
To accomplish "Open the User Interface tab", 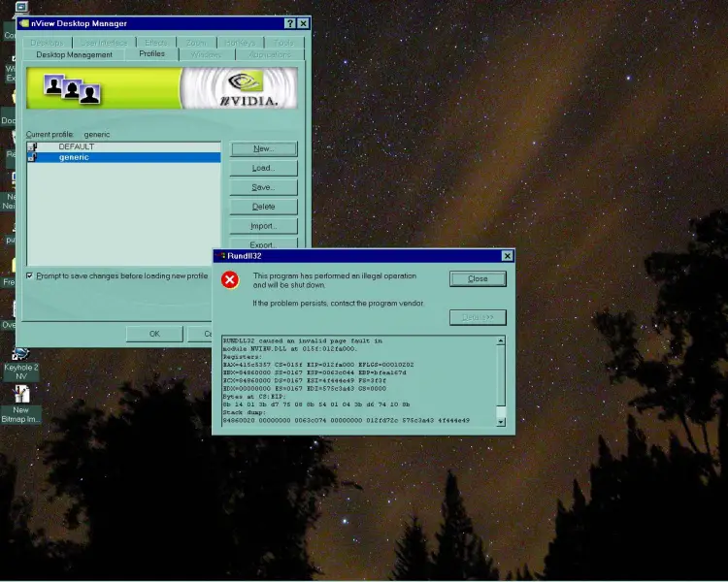I will 104,43.
